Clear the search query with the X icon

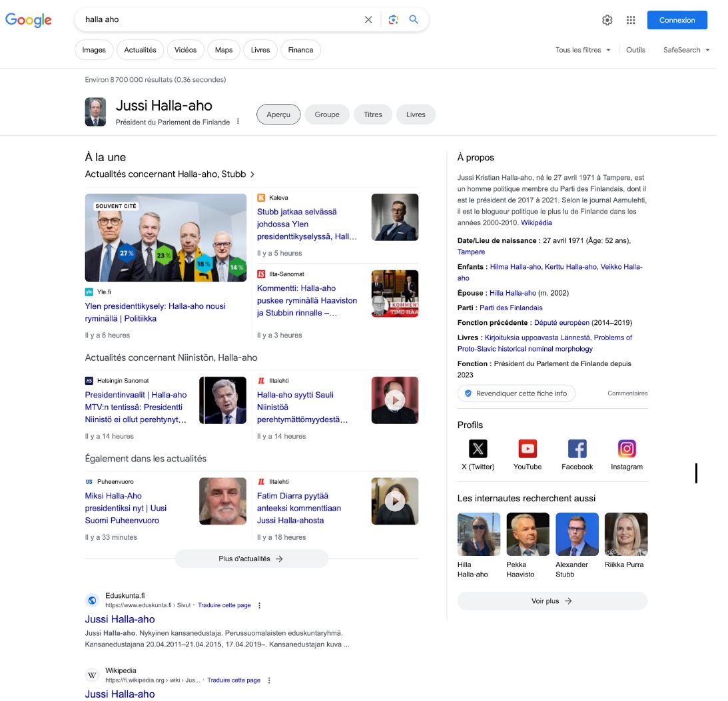click(368, 19)
